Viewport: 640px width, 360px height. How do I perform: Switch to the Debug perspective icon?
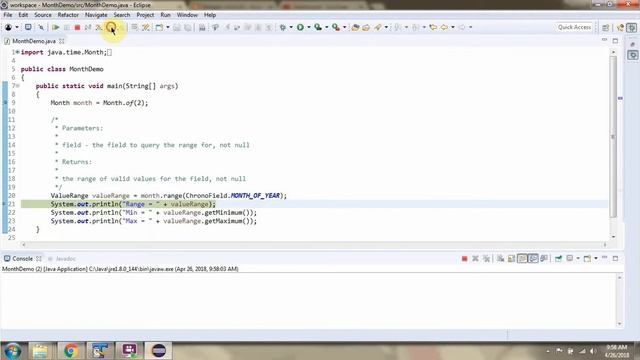coord(631,27)
